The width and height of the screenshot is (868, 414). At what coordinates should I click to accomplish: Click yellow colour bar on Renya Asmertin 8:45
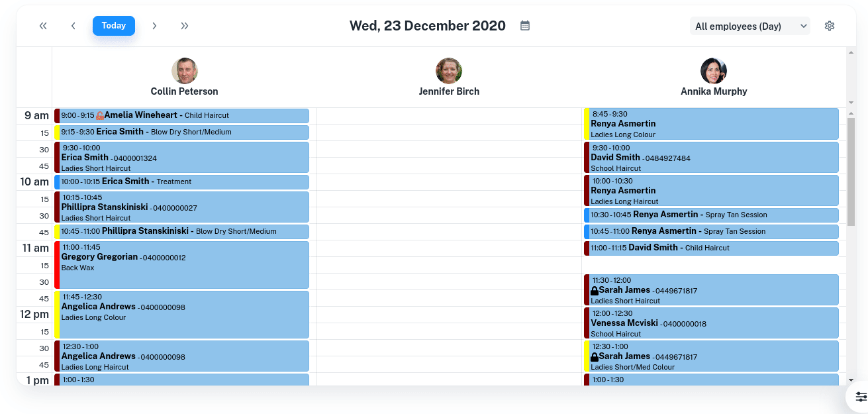(587, 124)
